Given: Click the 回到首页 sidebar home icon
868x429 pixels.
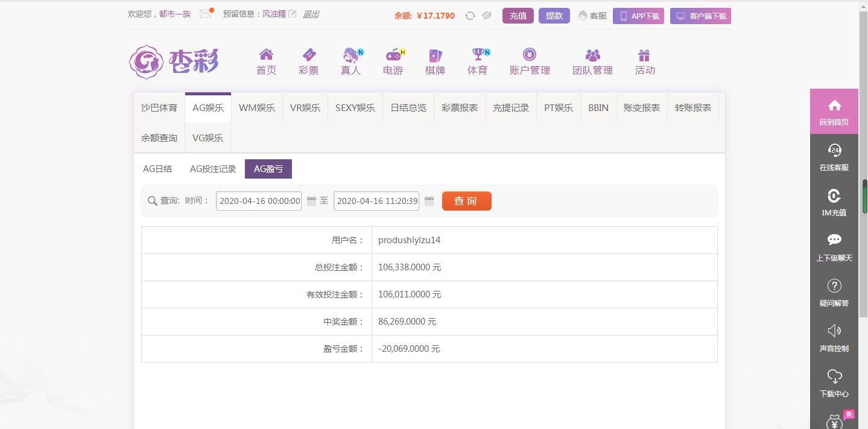Looking at the screenshot, I should click(834, 112).
